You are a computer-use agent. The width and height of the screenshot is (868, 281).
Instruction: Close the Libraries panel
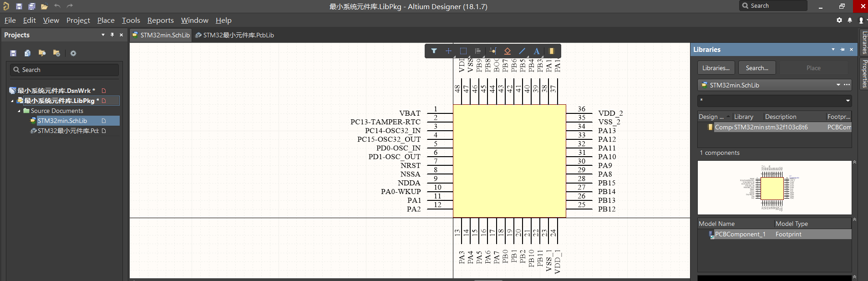851,49
